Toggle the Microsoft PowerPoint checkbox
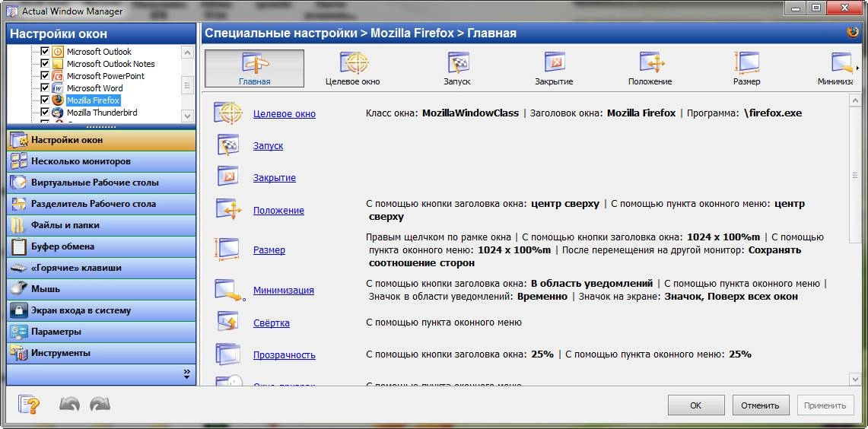868x429 pixels. coord(46,76)
